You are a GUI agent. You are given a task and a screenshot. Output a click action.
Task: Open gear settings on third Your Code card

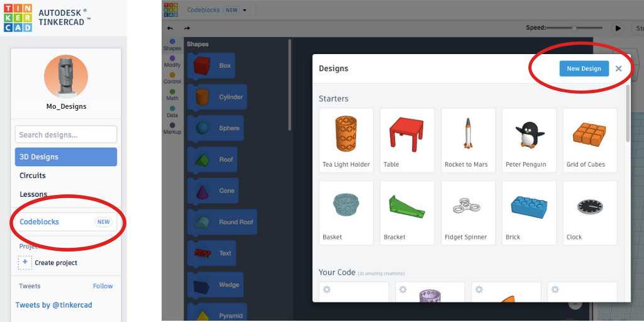point(479,289)
